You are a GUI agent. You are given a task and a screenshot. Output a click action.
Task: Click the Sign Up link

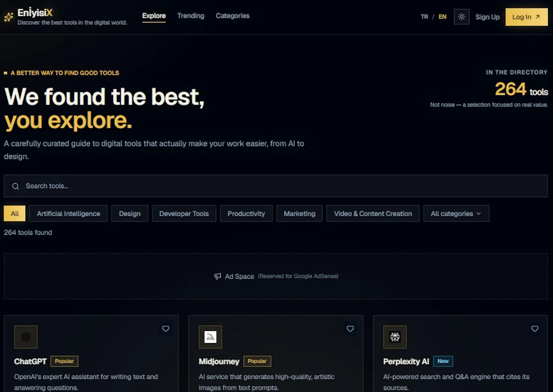coord(487,17)
